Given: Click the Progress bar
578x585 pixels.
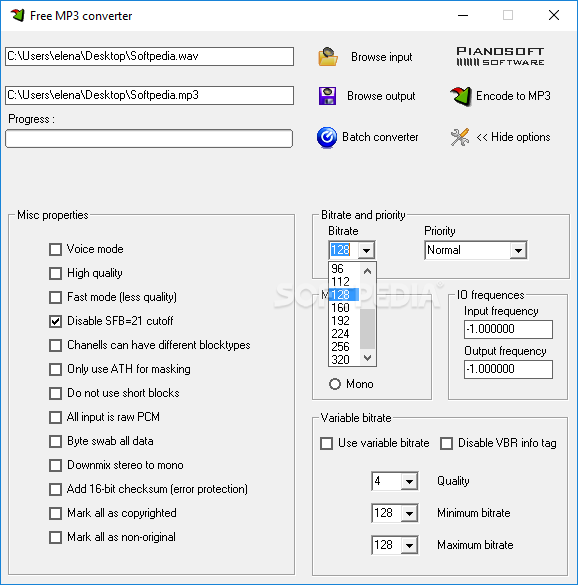Looking at the screenshot, I should [149, 139].
